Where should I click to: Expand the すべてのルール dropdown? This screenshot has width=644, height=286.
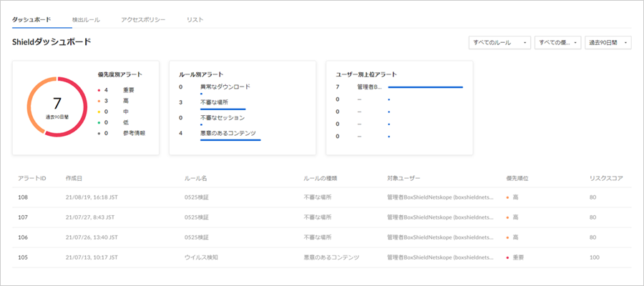tap(500, 43)
